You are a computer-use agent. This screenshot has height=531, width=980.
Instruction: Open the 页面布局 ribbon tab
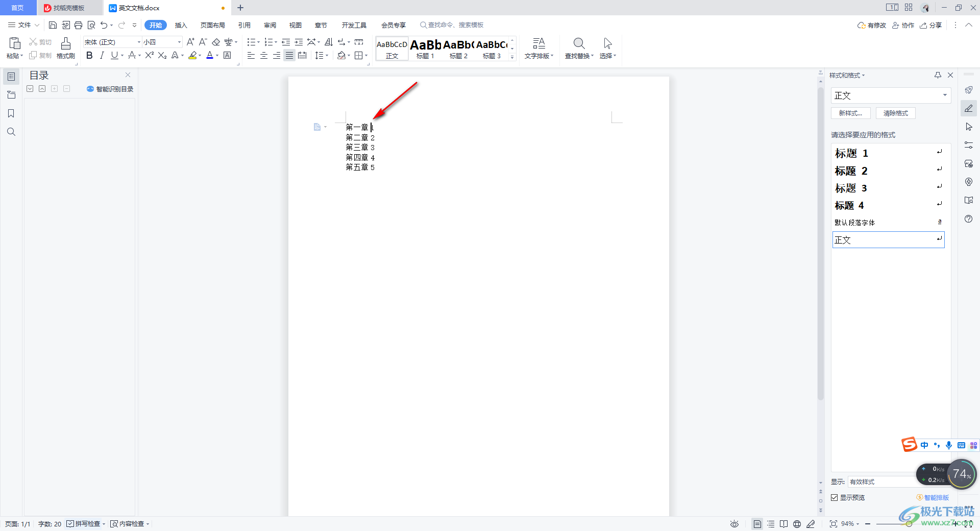click(x=212, y=25)
